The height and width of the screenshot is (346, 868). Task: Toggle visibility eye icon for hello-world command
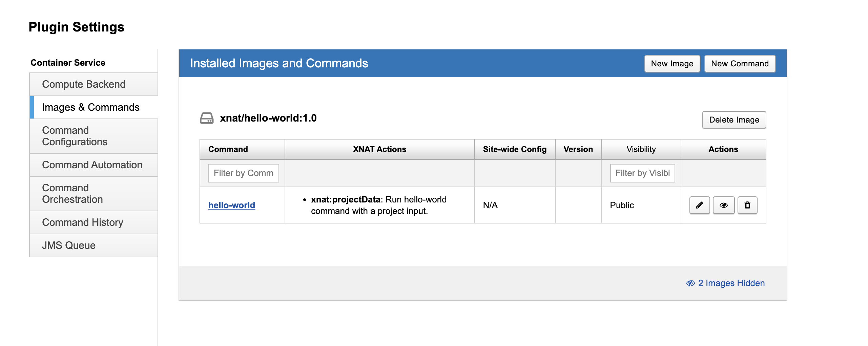pos(723,205)
